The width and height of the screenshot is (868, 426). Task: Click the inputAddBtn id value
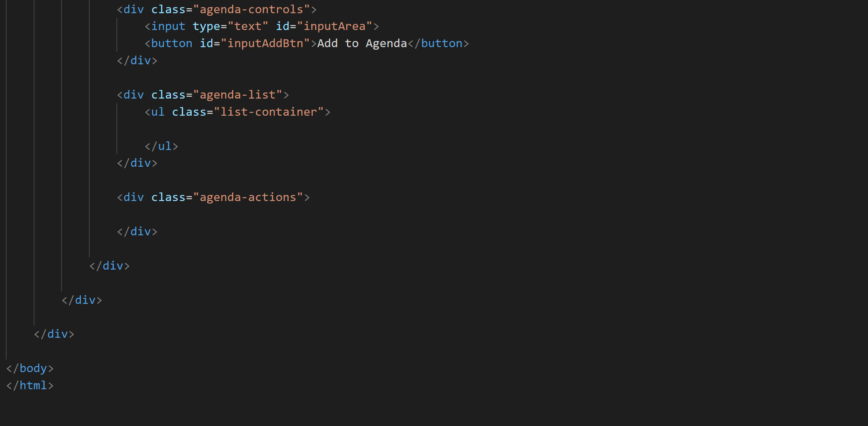[265, 44]
